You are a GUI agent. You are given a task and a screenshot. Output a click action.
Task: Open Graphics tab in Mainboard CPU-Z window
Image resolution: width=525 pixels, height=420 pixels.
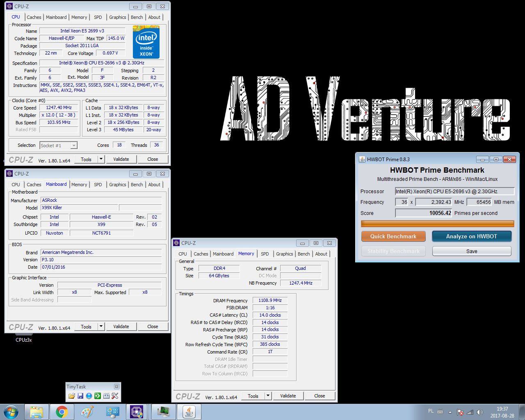point(118,185)
